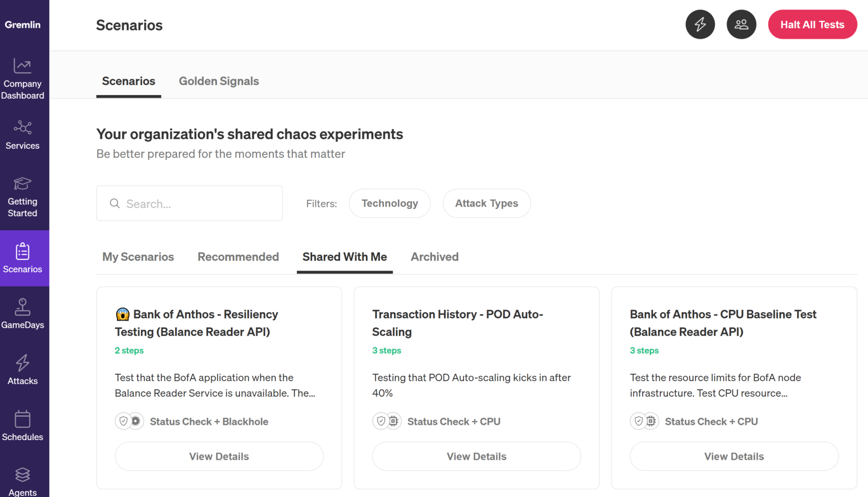Open the Company Dashboard from the sidebar

[23, 78]
